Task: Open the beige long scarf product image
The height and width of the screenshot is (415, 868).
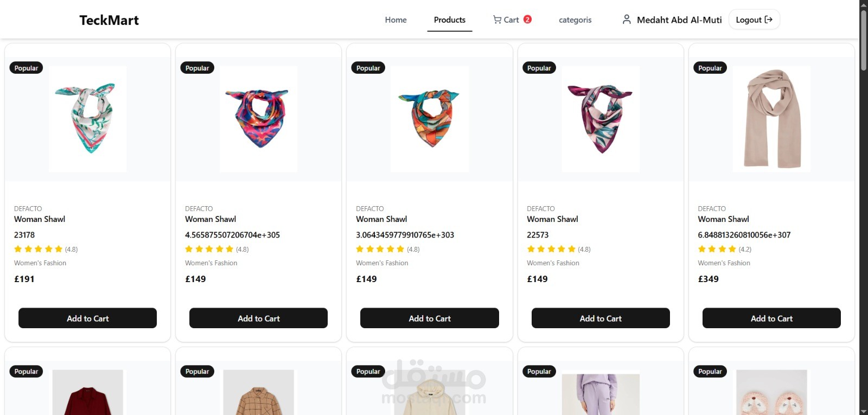Action: pyautogui.click(x=771, y=119)
